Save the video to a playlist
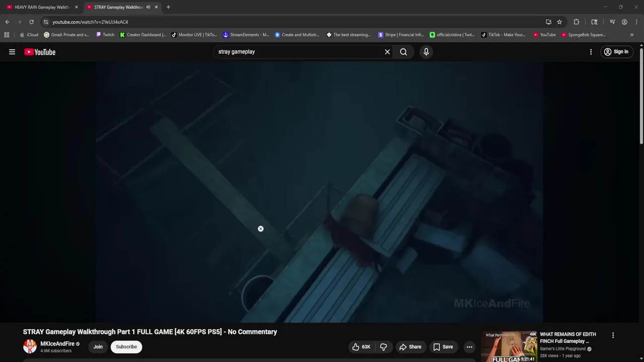The width and height of the screenshot is (644, 362). (443, 347)
